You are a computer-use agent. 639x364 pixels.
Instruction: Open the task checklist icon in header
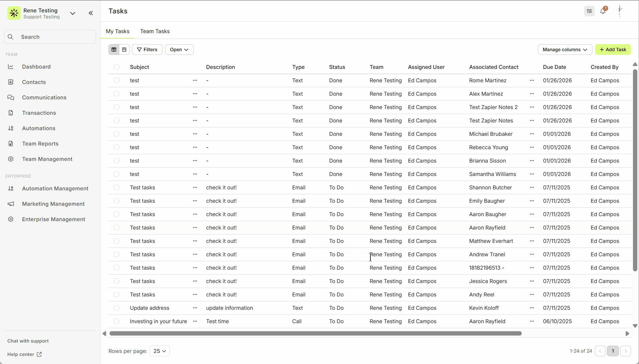(x=589, y=11)
